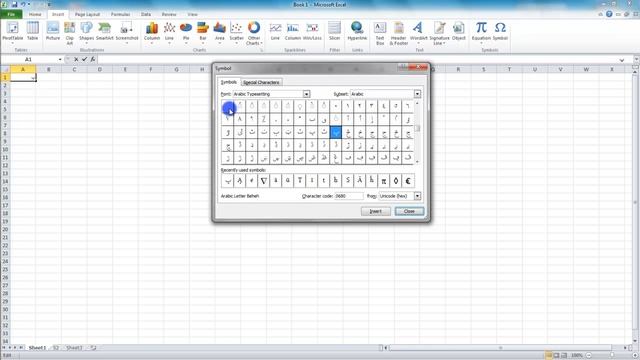The image size is (640, 360).
Task: Pick the nabla recently used symbol
Action: coord(264,180)
